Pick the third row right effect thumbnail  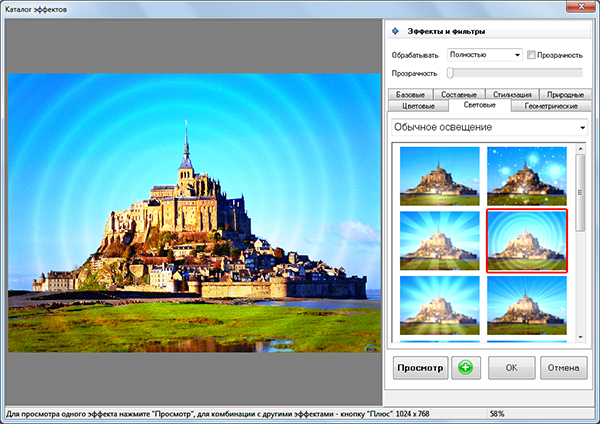tap(526, 306)
